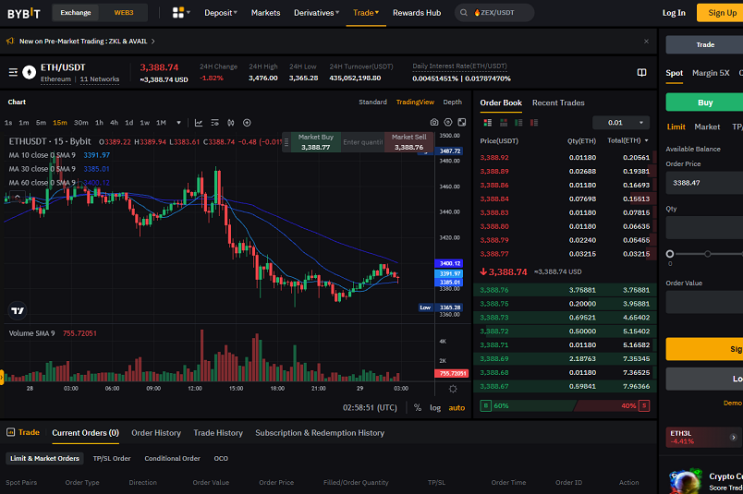Screen dimensions: 743x494
Task: Select Standard chart view
Action: click(372, 102)
